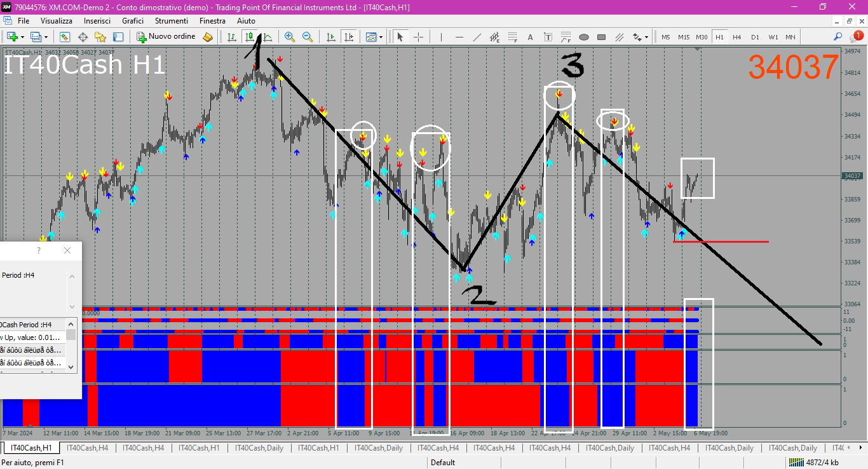This screenshot has height=469, width=868.
Task: Zoom out on the chart
Action: click(x=308, y=37)
